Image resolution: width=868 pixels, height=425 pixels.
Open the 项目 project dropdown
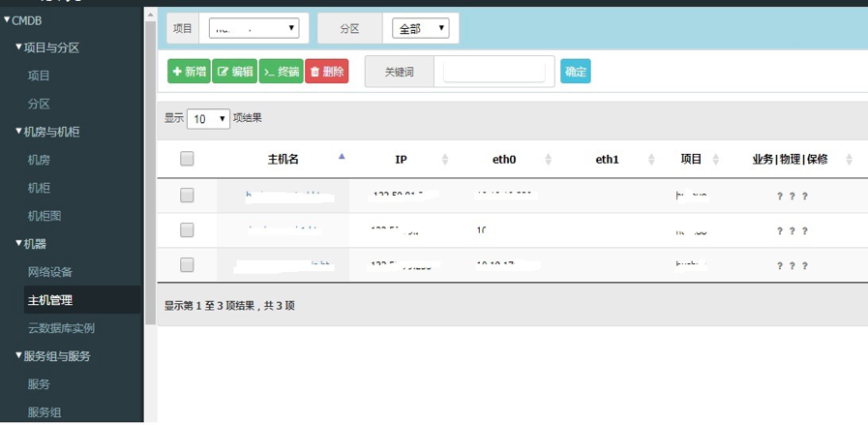[x=254, y=28]
